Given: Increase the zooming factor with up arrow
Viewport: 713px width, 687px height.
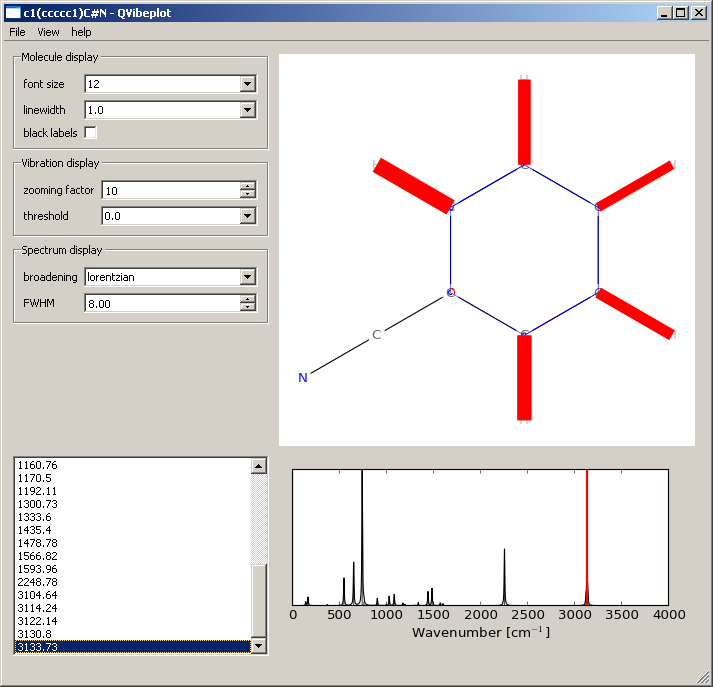Looking at the screenshot, I should point(248,186).
